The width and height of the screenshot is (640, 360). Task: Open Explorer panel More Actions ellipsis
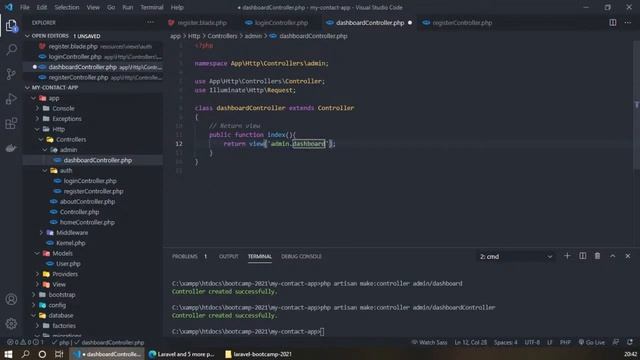coord(151,23)
